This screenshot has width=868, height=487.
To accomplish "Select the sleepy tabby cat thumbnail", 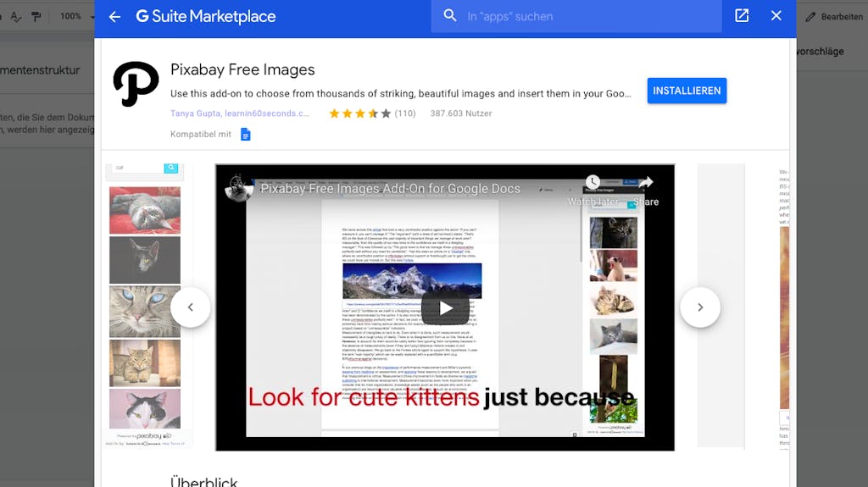I will (145, 363).
